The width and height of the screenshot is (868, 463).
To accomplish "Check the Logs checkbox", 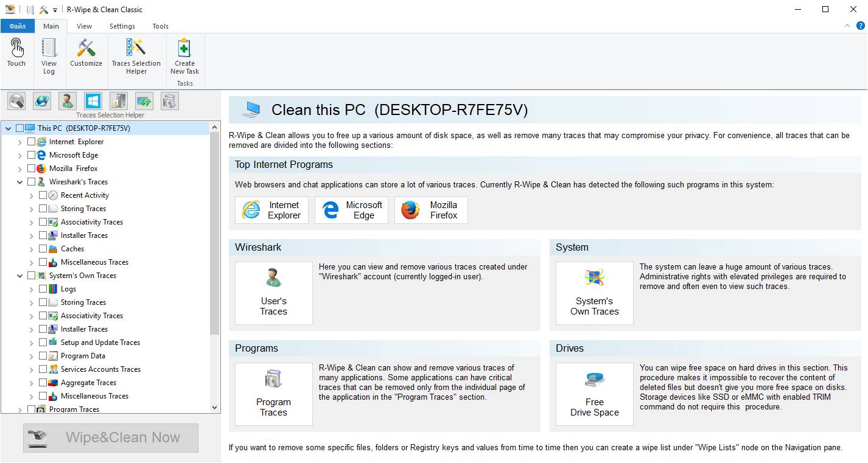I will pyautogui.click(x=43, y=289).
